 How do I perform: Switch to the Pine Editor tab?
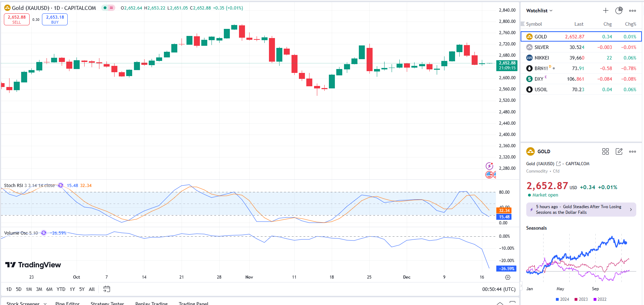point(67,303)
